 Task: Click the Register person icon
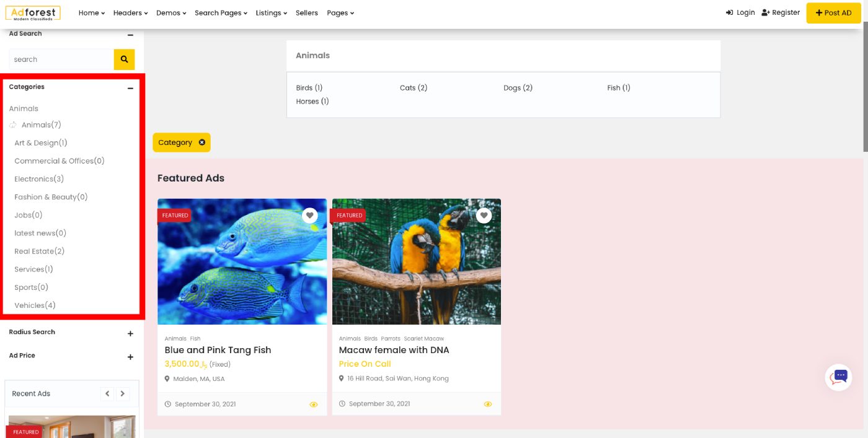[x=764, y=12]
